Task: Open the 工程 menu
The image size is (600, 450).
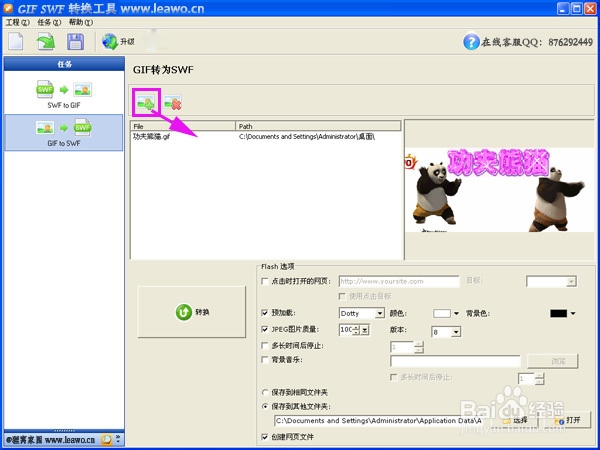Action: point(18,22)
